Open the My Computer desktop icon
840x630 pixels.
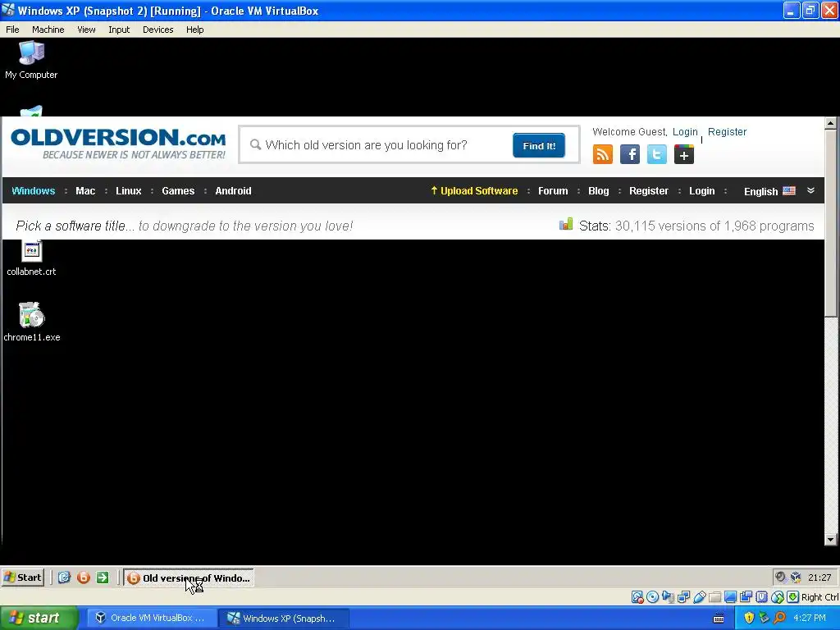coord(31,60)
